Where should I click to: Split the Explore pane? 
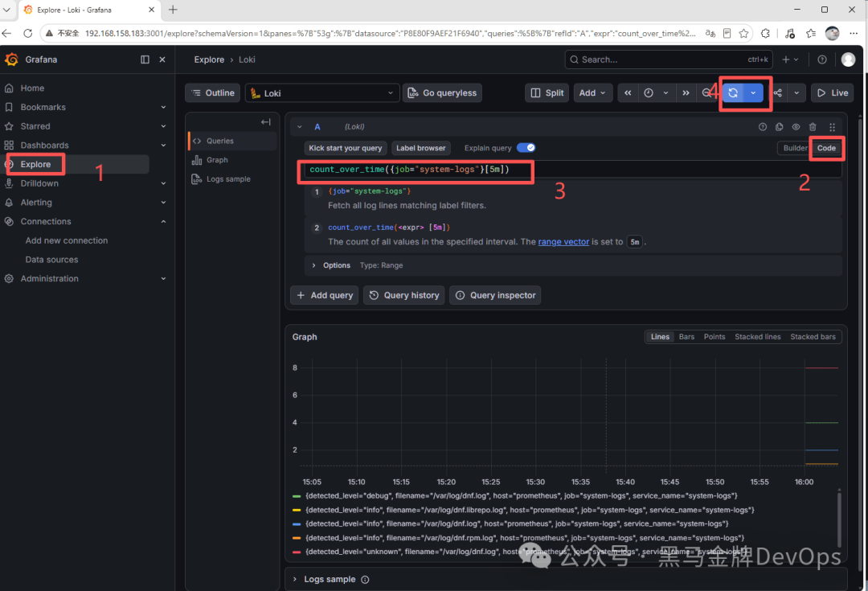547,93
